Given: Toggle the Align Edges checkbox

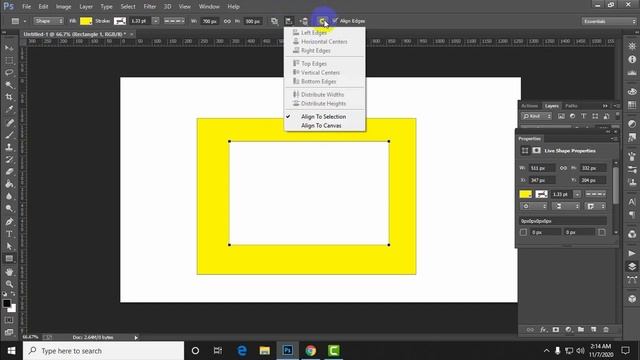Looking at the screenshot, I should tap(335, 20).
